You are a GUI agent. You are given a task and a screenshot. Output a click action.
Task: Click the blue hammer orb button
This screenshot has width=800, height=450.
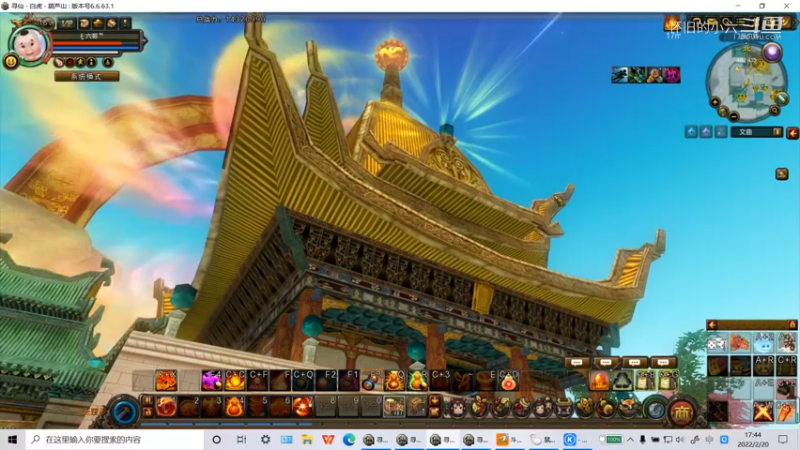coord(124,411)
